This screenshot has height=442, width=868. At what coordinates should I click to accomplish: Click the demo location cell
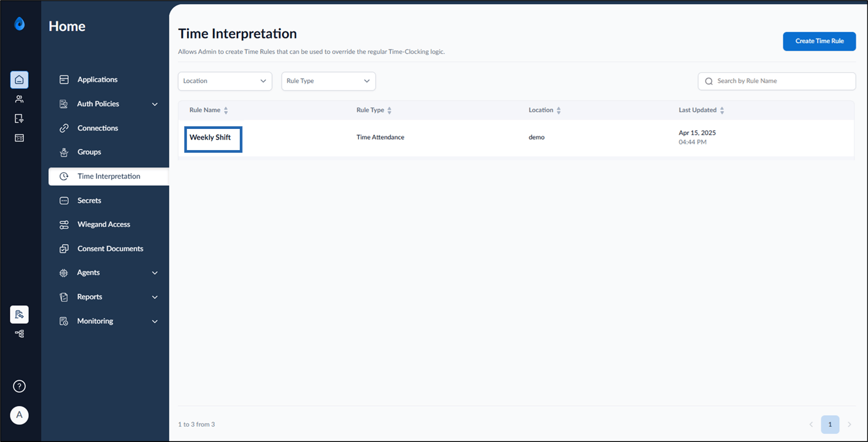pos(537,138)
